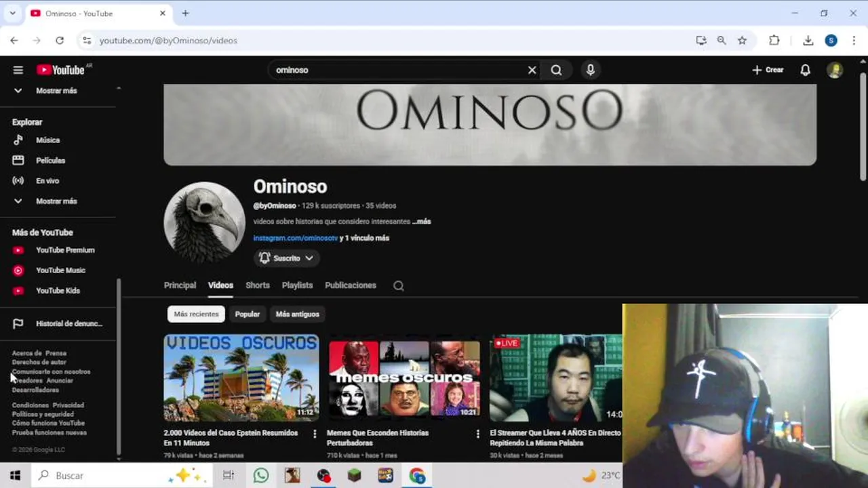This screenshot has height=488, width=868.
Task: Select the Más recientes filter chip
Action: pos(196,314)
